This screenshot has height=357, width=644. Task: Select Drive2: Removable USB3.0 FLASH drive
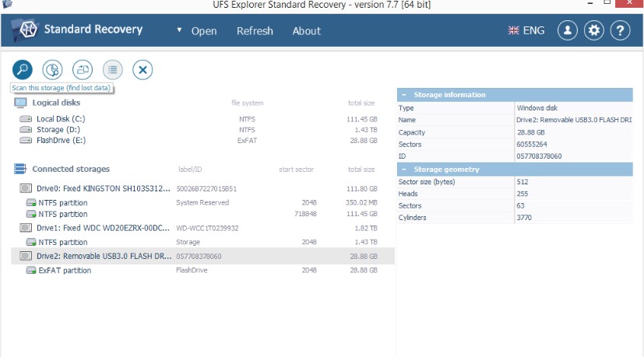(x=203, y=256)
